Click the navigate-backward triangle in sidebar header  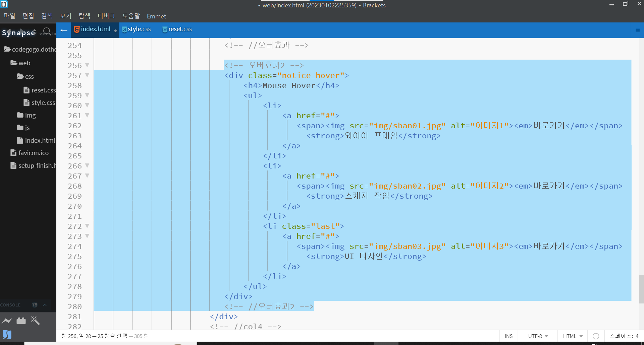(9, 31)
